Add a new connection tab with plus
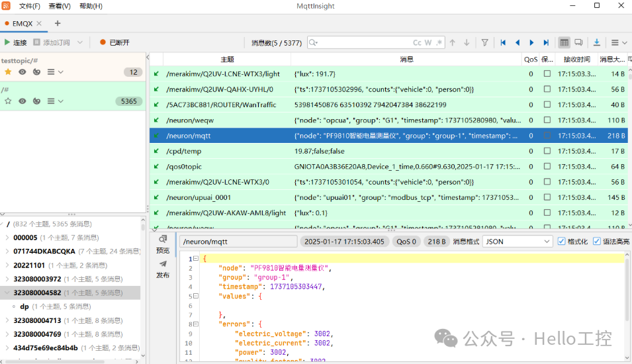Viewport: 632px width, 364px height. 57,23
